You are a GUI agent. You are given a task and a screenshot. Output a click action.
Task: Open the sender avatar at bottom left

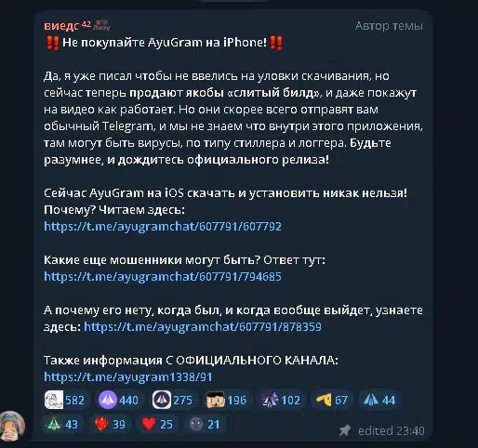(13, 426)
